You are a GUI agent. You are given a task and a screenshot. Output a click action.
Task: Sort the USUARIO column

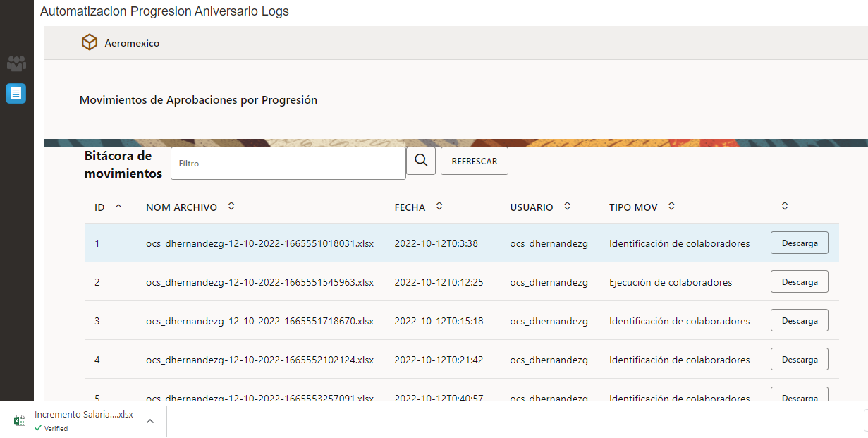coord(567,207)
